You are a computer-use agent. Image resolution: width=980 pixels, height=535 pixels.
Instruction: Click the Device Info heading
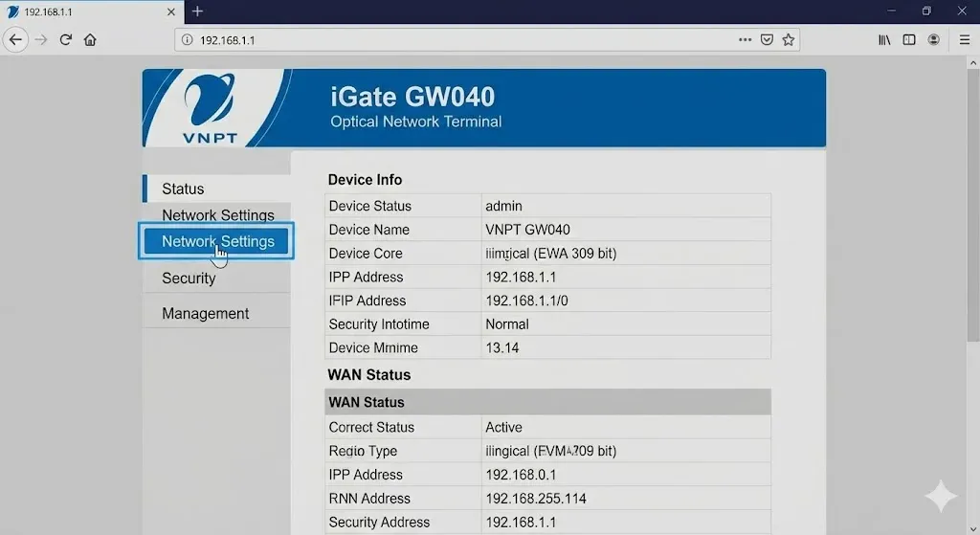365,180
